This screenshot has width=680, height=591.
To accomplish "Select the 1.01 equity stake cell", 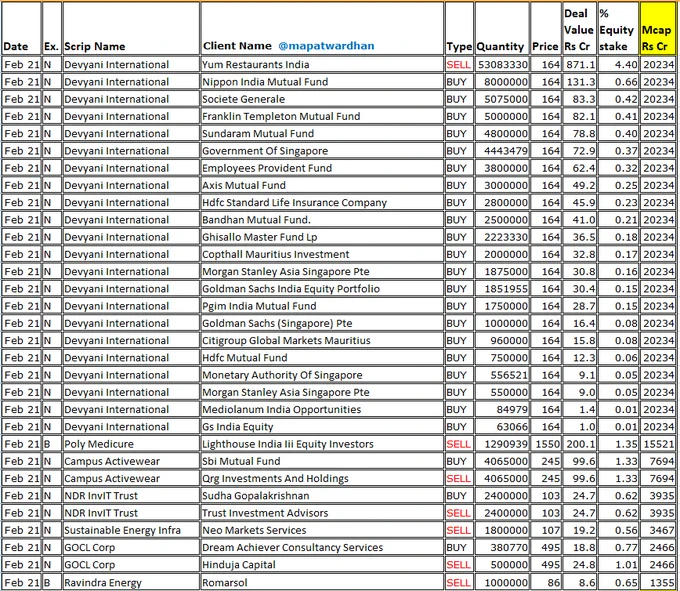I will (x=618, y=565).
